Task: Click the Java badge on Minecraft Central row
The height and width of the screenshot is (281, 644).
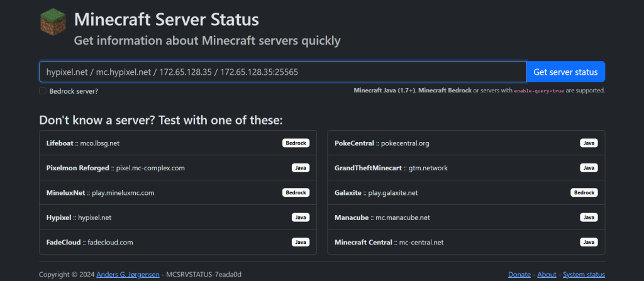Action: 589,242
